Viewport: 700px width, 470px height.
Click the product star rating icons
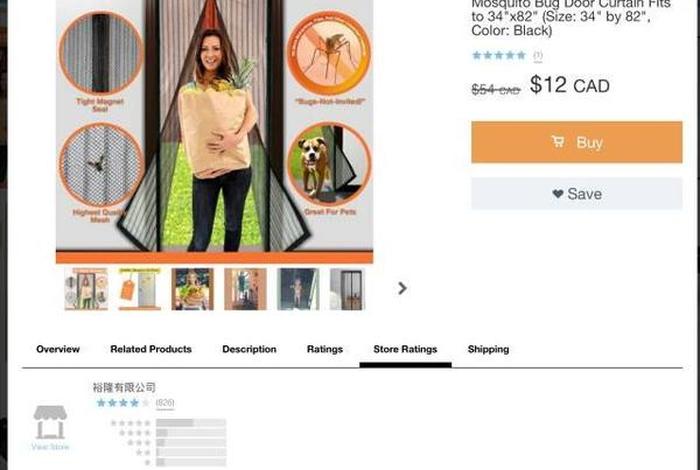pyautogui.click(x=499, y=55)
